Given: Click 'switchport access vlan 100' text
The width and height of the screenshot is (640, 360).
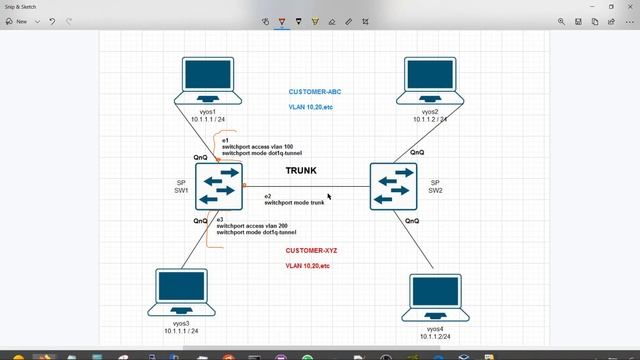Looking at the screenshot, I should 258,147.
